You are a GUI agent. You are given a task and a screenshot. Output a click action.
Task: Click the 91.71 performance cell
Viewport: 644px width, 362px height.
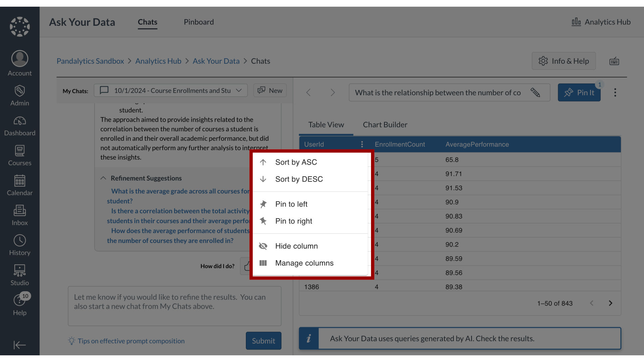pos(453,174)
